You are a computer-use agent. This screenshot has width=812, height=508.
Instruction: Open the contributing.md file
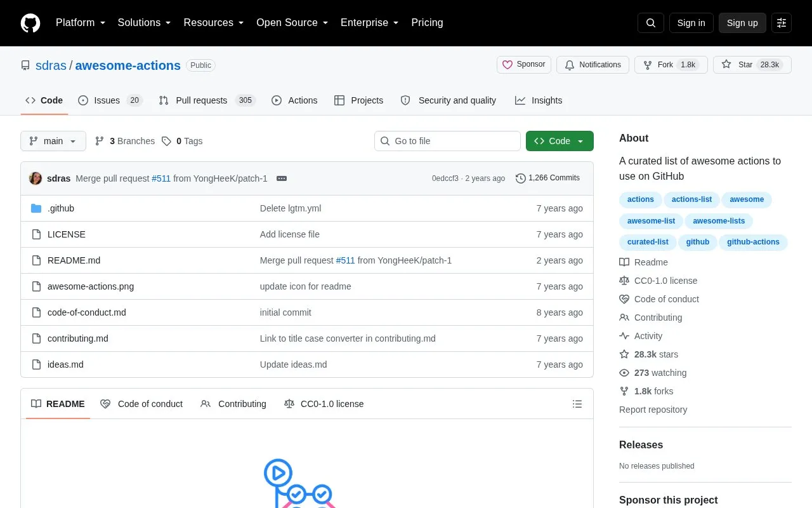pos(78,338)
